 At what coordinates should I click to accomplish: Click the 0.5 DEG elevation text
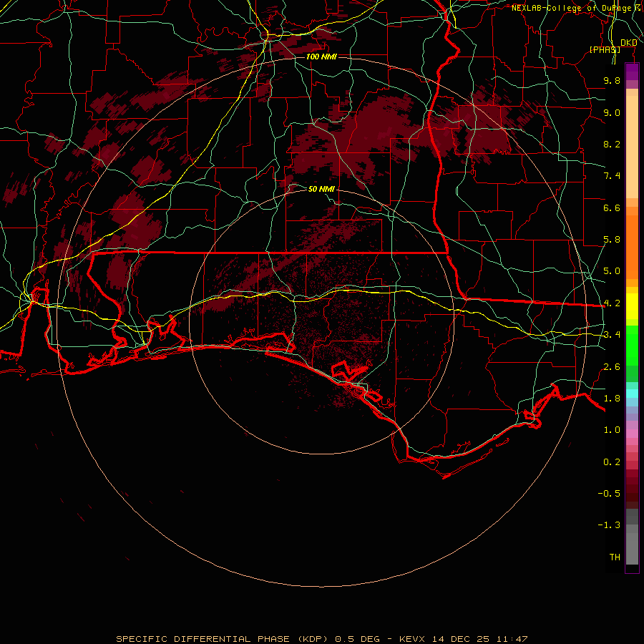[x=357, y=639]
